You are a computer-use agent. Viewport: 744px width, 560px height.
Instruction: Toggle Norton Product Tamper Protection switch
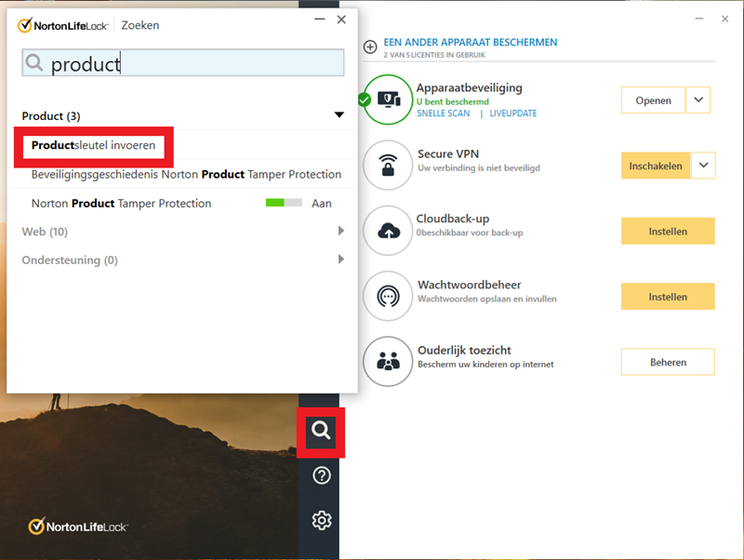(x=284, y=203)
